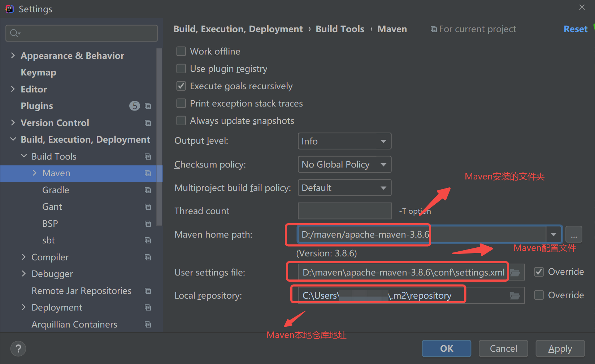Click project-level icon next to Build Tools
The height and width of the screenshot is (364, 595).
[148, 156]
